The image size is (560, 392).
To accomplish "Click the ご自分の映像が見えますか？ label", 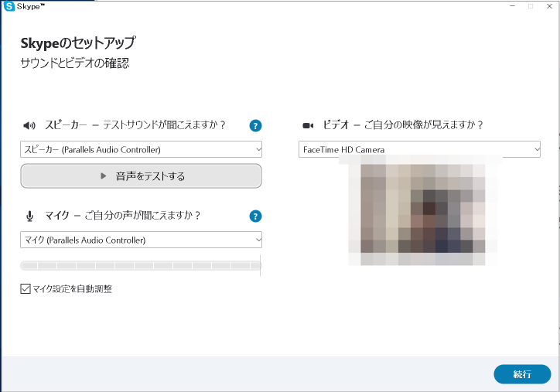I will coord(424,125).
